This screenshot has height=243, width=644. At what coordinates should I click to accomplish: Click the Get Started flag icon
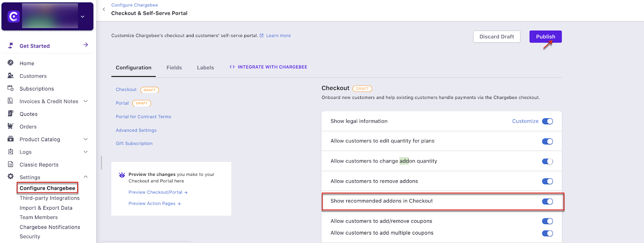pyautogui.click(x=11, y=45)
